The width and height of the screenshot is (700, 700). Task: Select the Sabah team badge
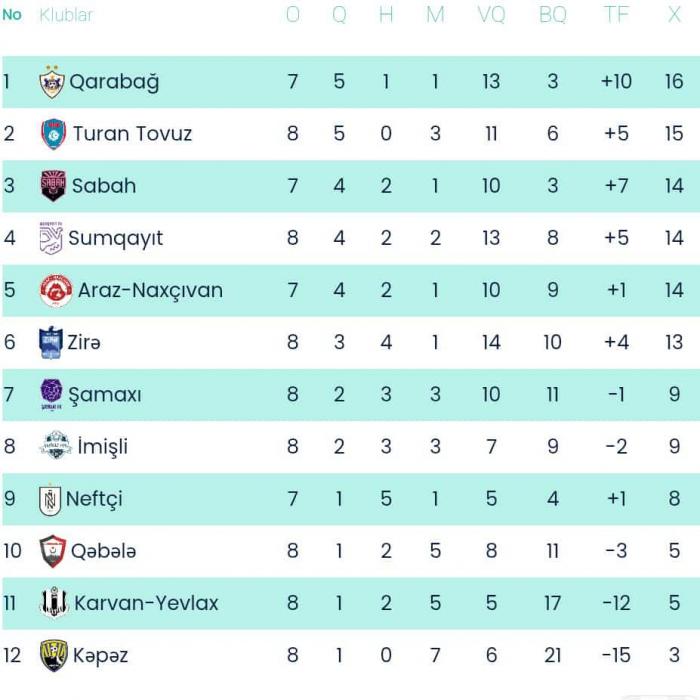coord(52,186)
